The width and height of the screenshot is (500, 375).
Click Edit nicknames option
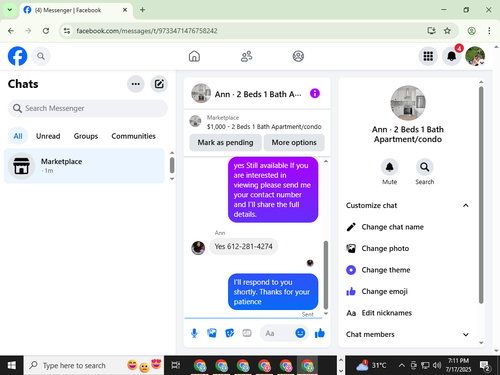pos(408,313)
